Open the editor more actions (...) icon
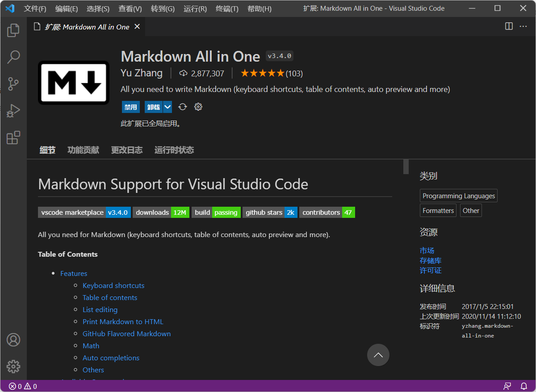 [523, 26]
